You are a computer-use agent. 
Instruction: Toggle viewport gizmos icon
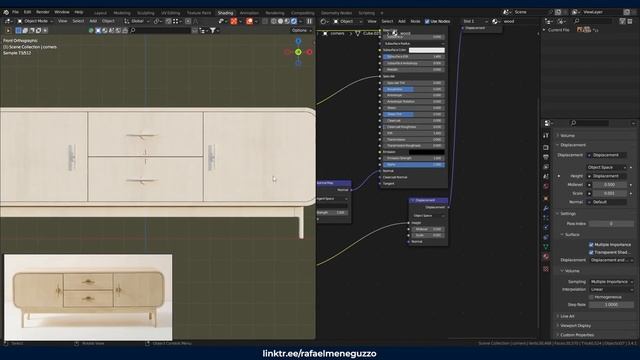[234, 21]
